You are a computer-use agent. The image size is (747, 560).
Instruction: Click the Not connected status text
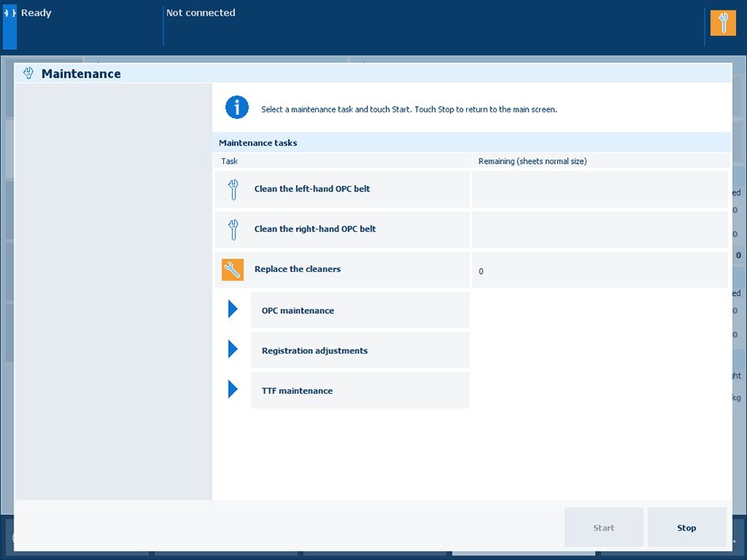pos(201,13)
